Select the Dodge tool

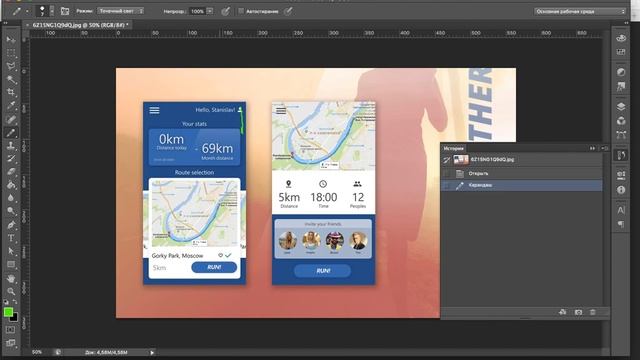coord(11,211)
